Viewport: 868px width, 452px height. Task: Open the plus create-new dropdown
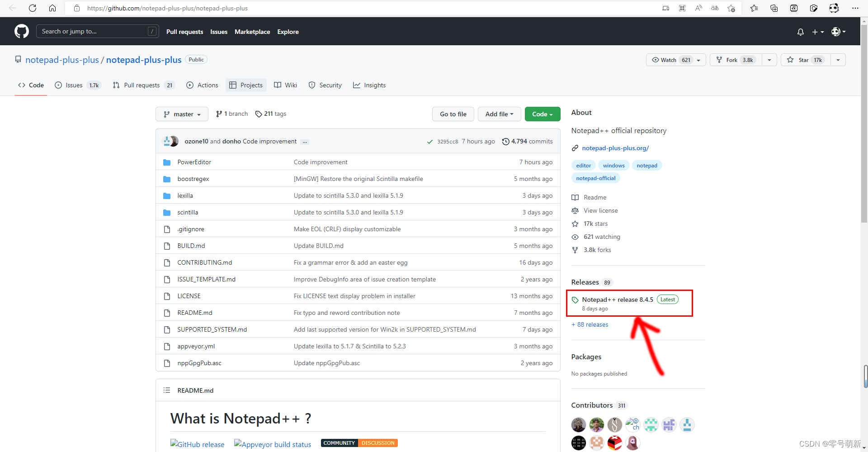(x=818, y=32)
